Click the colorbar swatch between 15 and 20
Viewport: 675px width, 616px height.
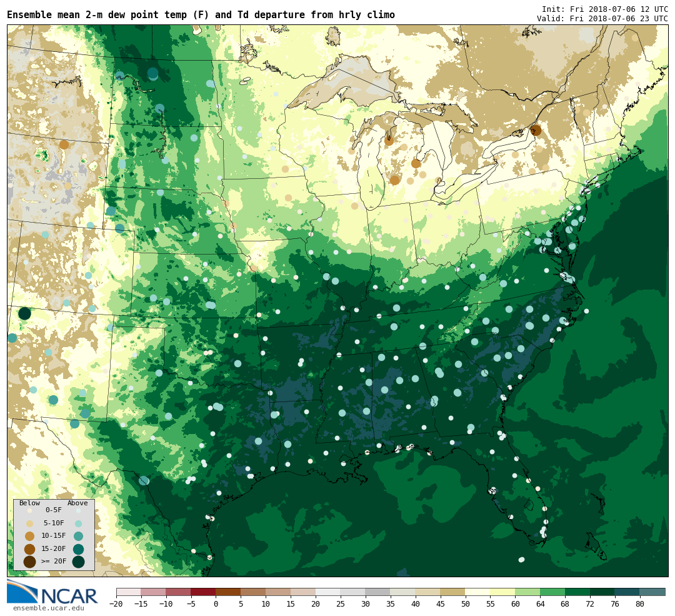304,592
